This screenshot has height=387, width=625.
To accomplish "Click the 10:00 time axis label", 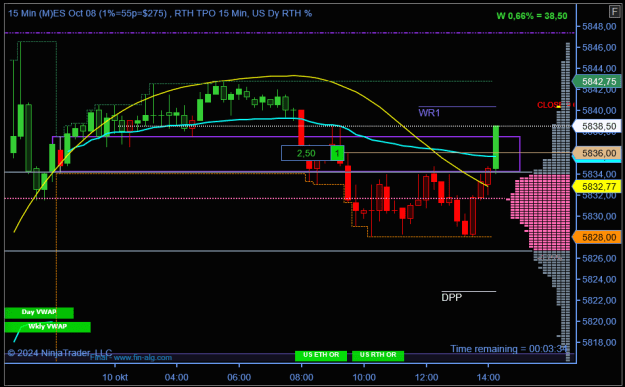I will pos(364,377).
